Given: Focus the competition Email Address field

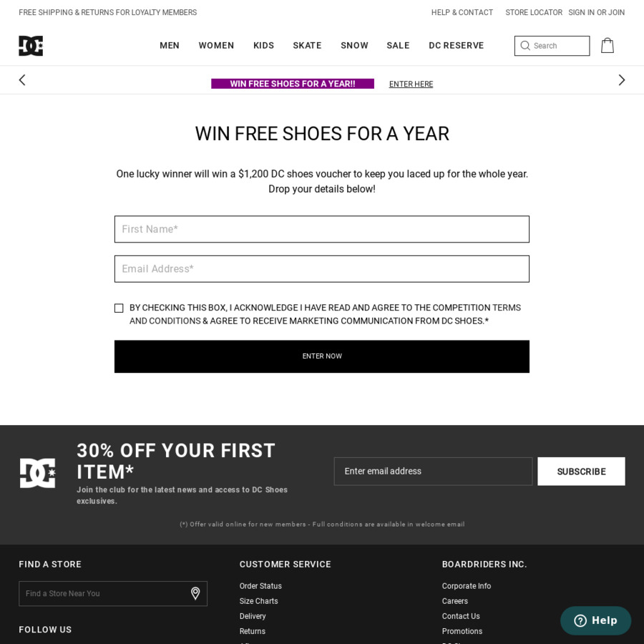Looking at the screenshot, I should (322, 269).
